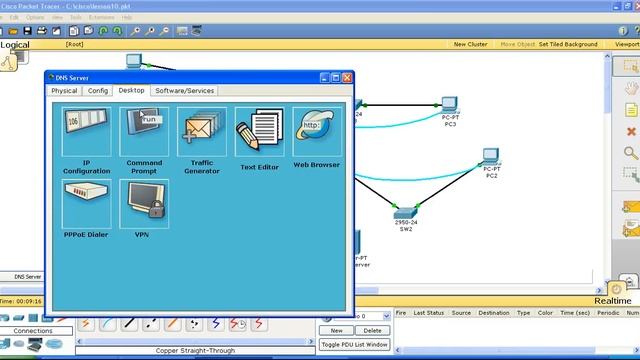The height and width of the screenshot is (360, 640).
Task: Open the Custom Devices Dialog icon
Action: (197, 31)
